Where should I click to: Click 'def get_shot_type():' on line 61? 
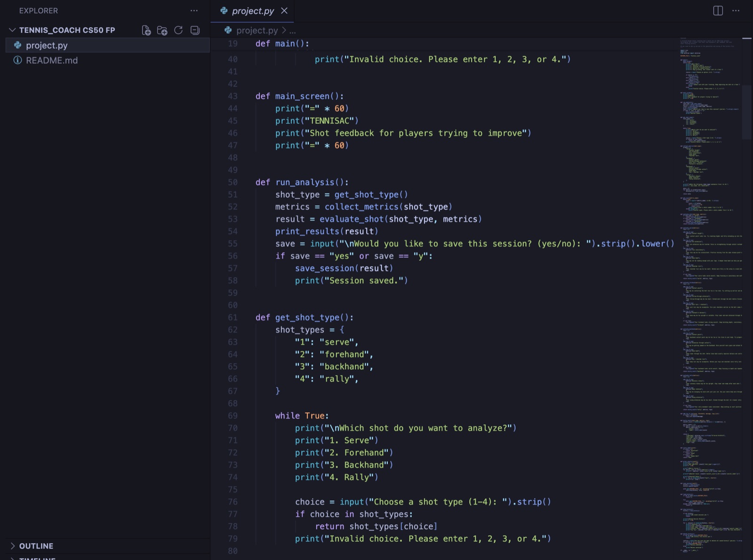coord(304,318)
